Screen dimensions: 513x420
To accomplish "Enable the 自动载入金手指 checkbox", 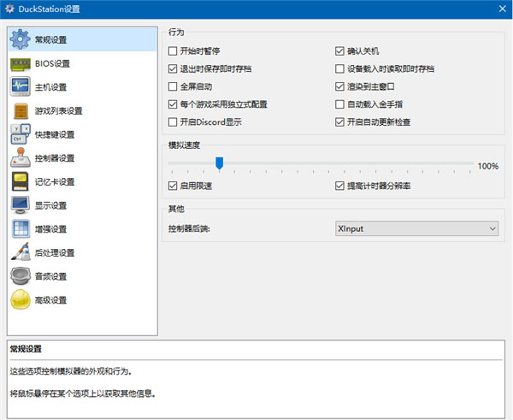I will (x=340, y=104).
